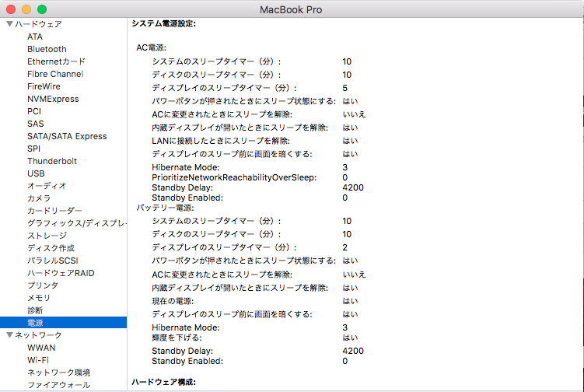Select PCI in the sidebar
The image size is (584, 392).
34,111
